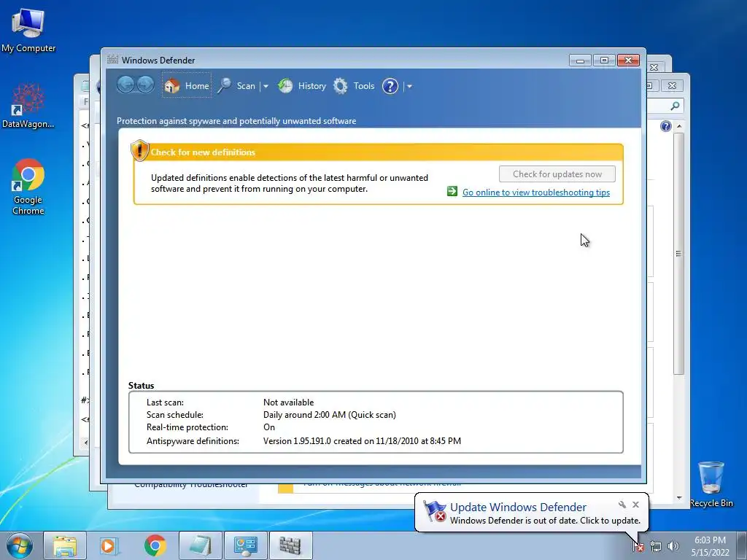The image size is (747, 560).
Task: Click the Home house icon
Action: click(172, 86)
